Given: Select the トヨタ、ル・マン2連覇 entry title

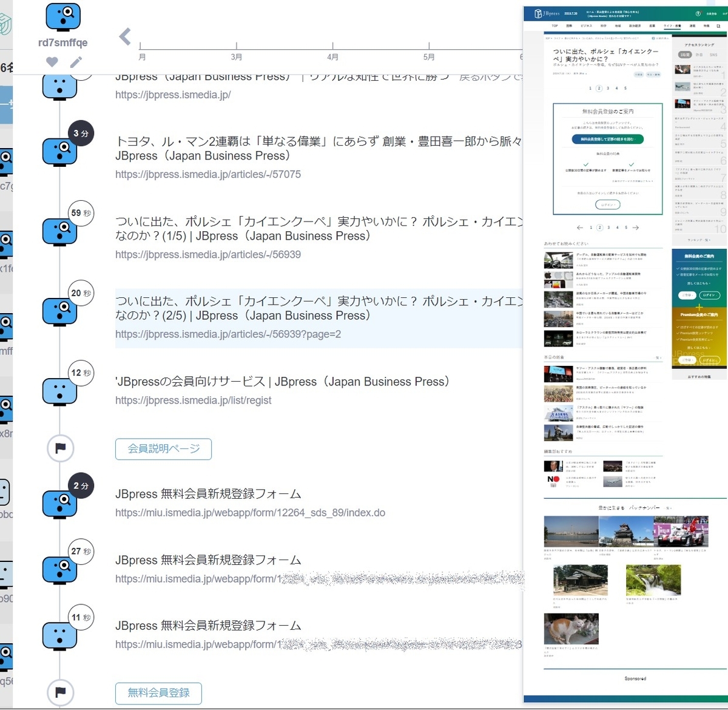Looking at the screenshot, I should 318,149.
